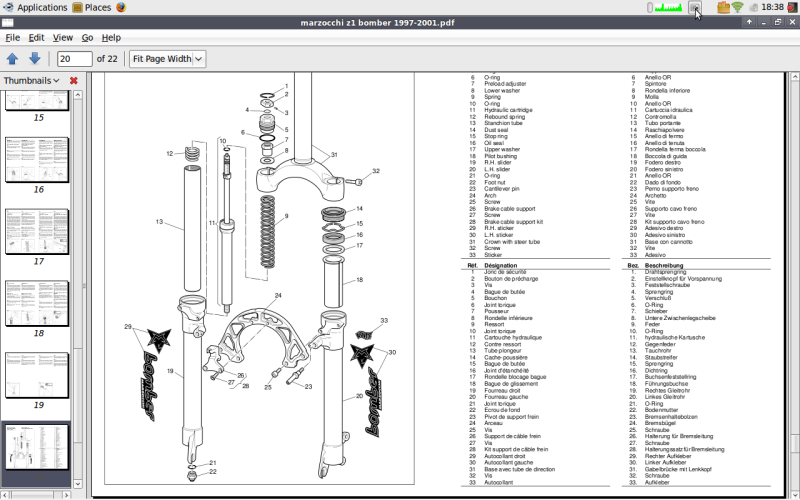This screenshot has height=500, width=800.
Task: Open the Edit menu
Action: (x=36, y=38)
